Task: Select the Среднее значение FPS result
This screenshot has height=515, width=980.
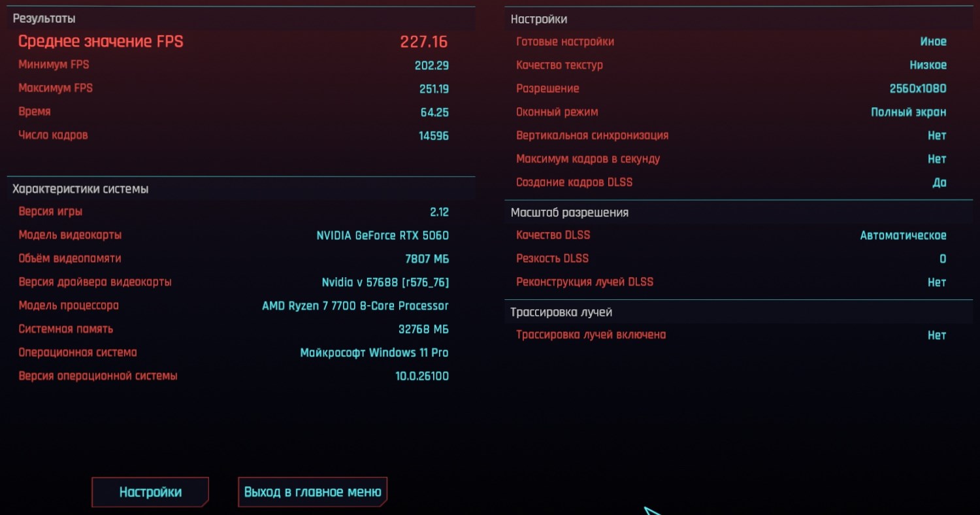Action: point(233,42)
